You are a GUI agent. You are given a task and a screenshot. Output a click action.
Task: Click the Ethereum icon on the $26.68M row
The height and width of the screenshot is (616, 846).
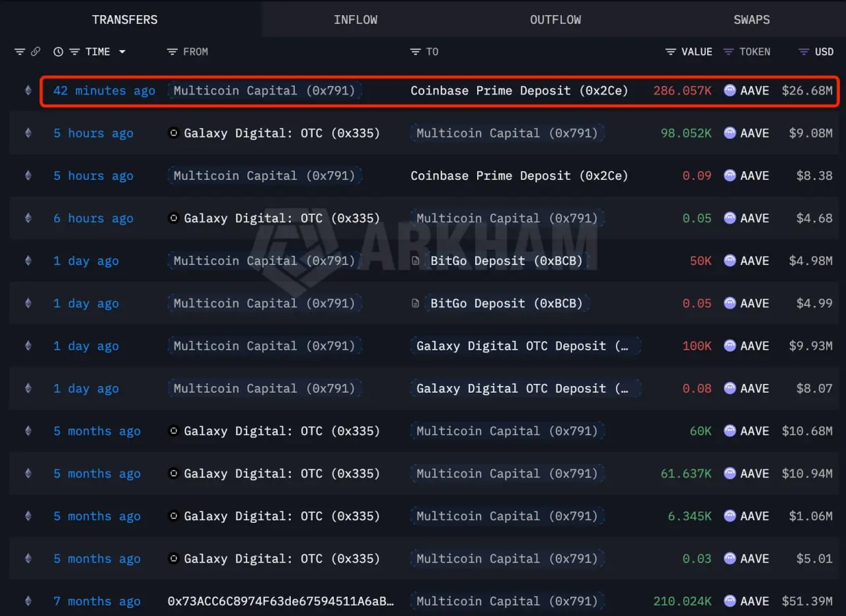point(28,91)
